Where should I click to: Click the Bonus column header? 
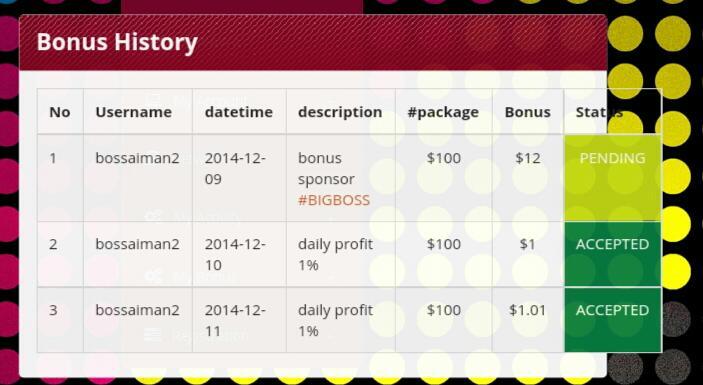click(528, 112)
